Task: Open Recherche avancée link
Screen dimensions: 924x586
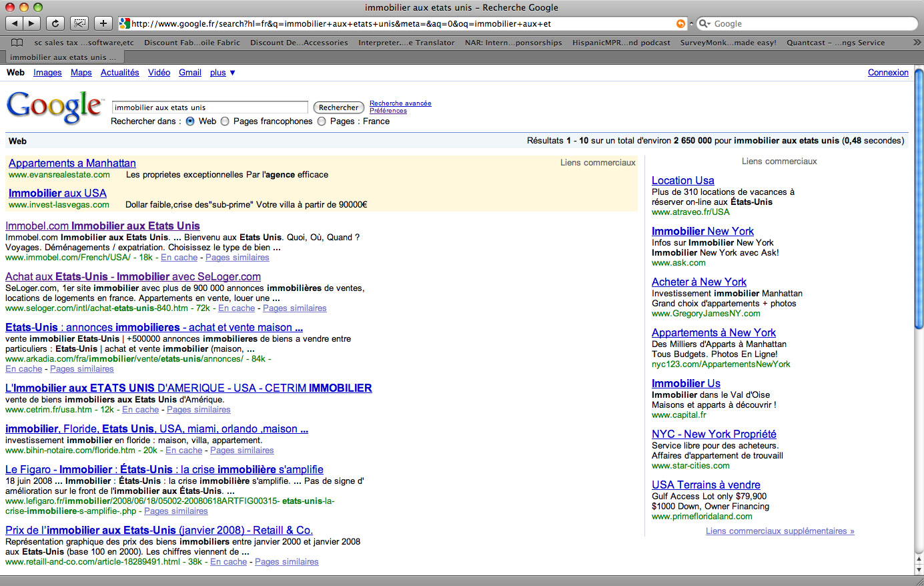Action: [x=400, y=103]
